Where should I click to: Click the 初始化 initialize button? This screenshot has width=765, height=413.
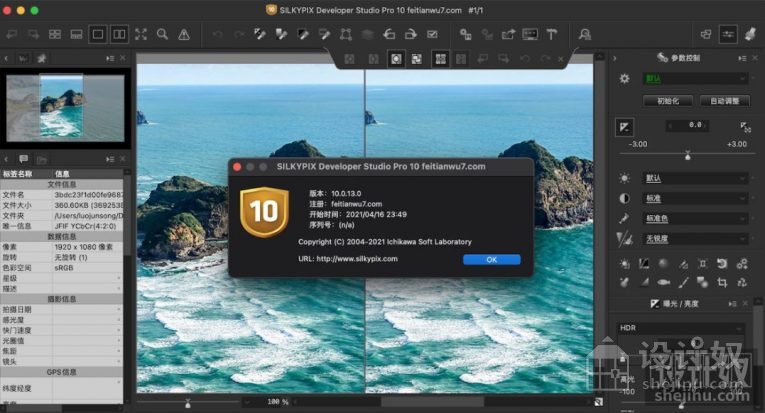(668, 101)
